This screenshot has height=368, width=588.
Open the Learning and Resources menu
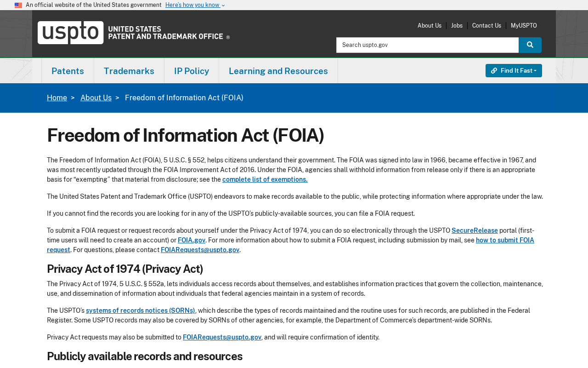278,71
